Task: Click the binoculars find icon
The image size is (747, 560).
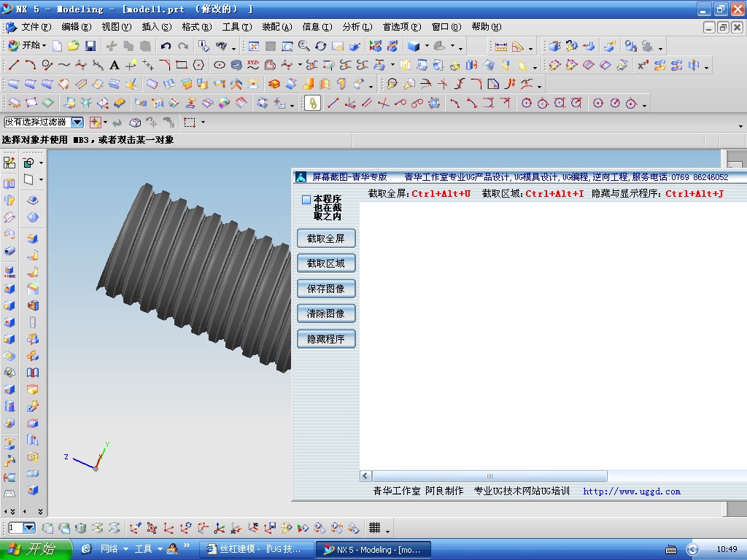Action: click(222, 46)
